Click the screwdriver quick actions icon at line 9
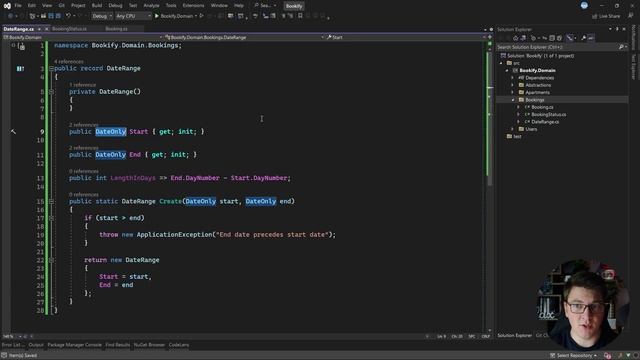 click(13, 131)
